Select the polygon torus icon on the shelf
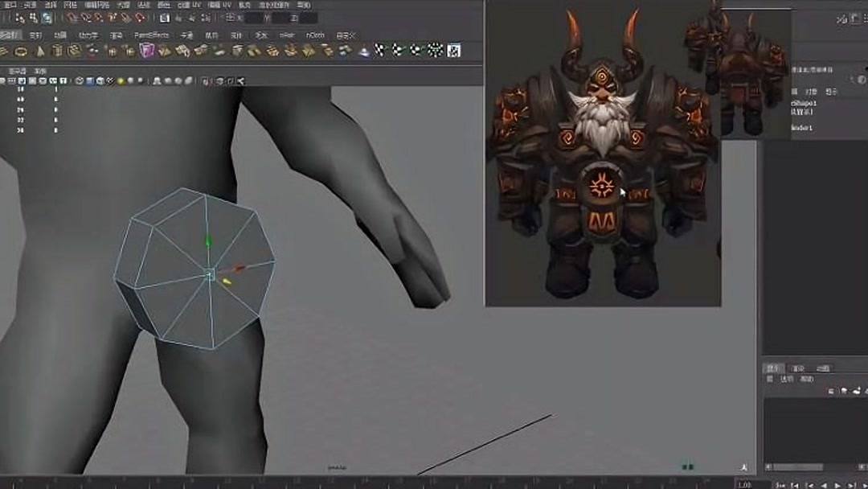The image size is (868, 489). coord(20,51)
